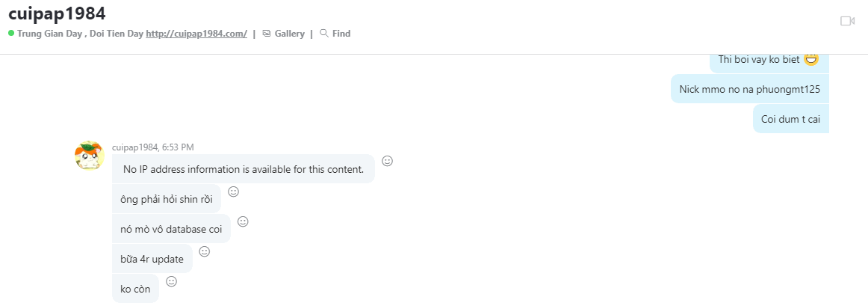Select the "No IP address information" message bubble
The width and height of the screenshot is (868, 303).
click(243, 169)
